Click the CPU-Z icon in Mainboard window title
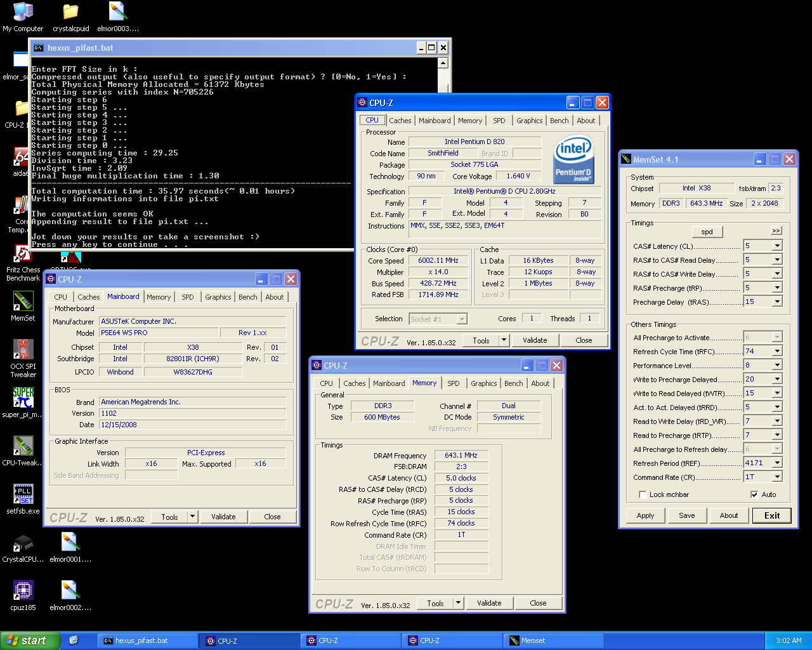This screenshot has height=650, width=812. pos(51,279)
